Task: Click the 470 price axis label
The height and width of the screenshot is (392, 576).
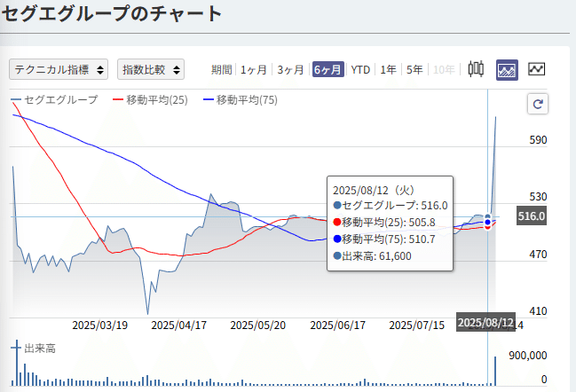Action: click(x=538, y=254)
